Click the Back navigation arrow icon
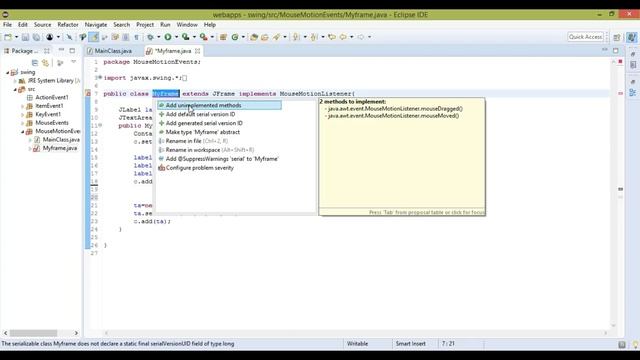 pos(343,37)
